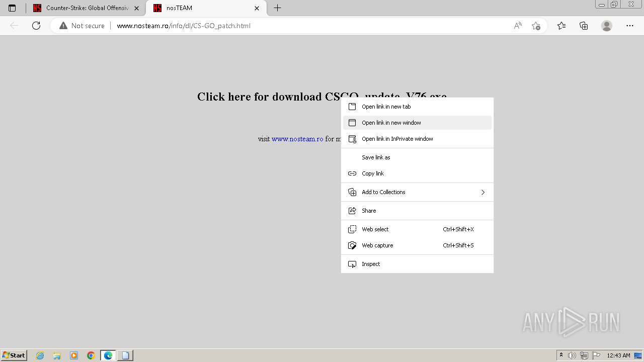Open the tab actions menu icon
The width and height of the screenshot is (644, 362).
pyautogui.click(x=12, y=8)
